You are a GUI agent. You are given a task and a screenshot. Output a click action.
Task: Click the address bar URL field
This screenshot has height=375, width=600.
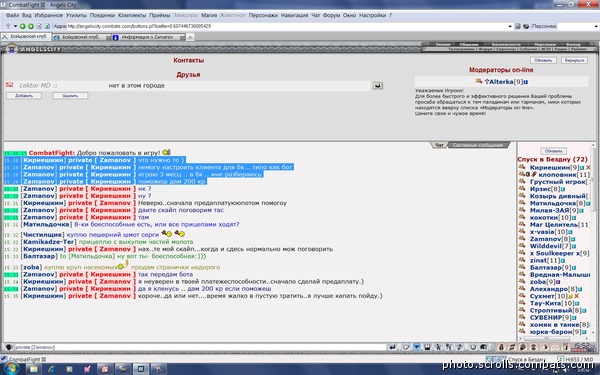click(x=287, y=26)
